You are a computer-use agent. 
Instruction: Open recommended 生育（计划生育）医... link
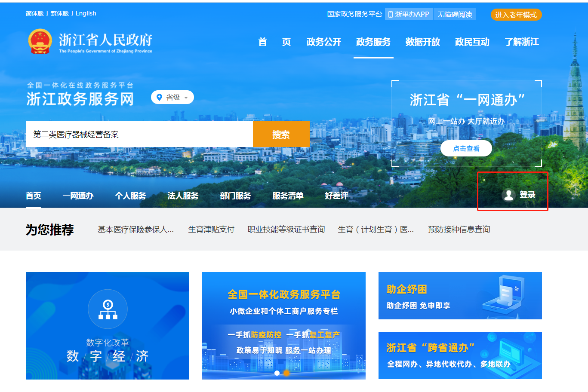[376, 230]
